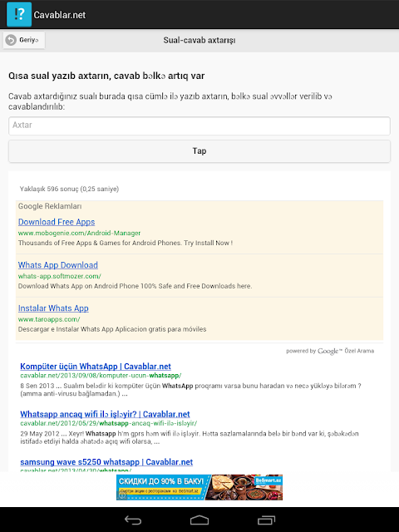Viewport: 399px width, 532px height.
Task: Click the 'Download Whats App on Android Phone' description
Action: [135, 286]
